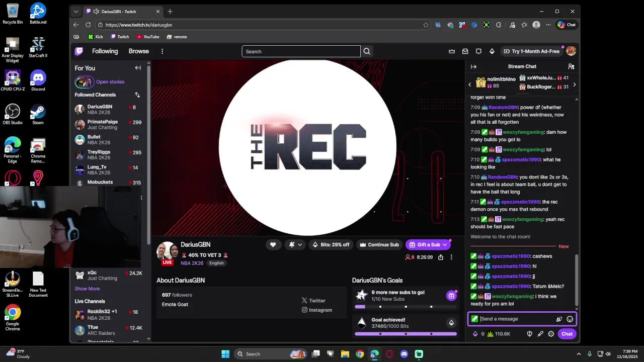Expand followed channels with Show More

tap(87, 289)
